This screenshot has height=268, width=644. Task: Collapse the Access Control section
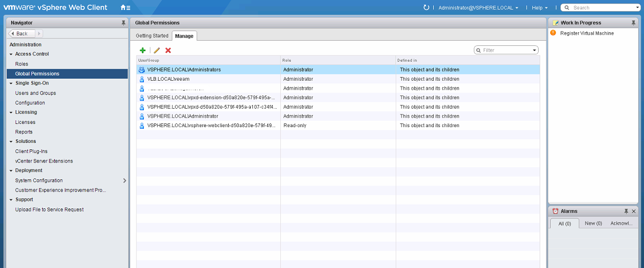tap(11, 54)
